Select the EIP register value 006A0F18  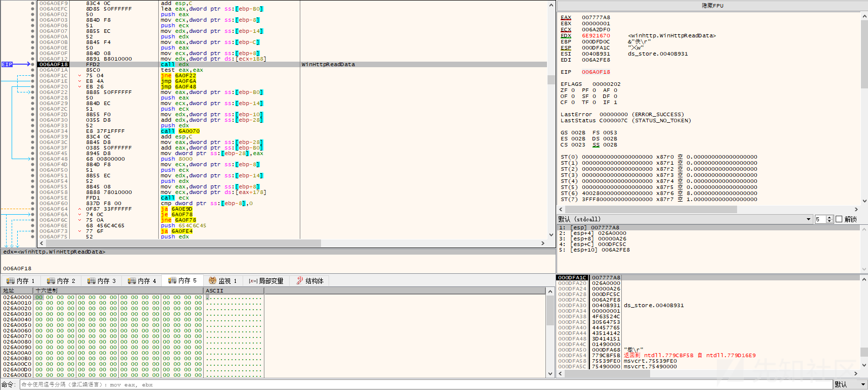point(596,72)
